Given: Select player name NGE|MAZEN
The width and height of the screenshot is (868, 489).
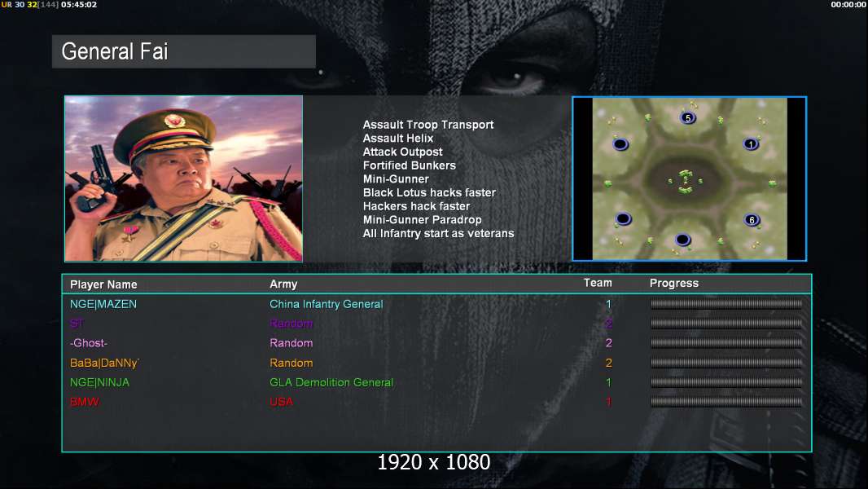Looking at the screenshot, I should point(103,304).
